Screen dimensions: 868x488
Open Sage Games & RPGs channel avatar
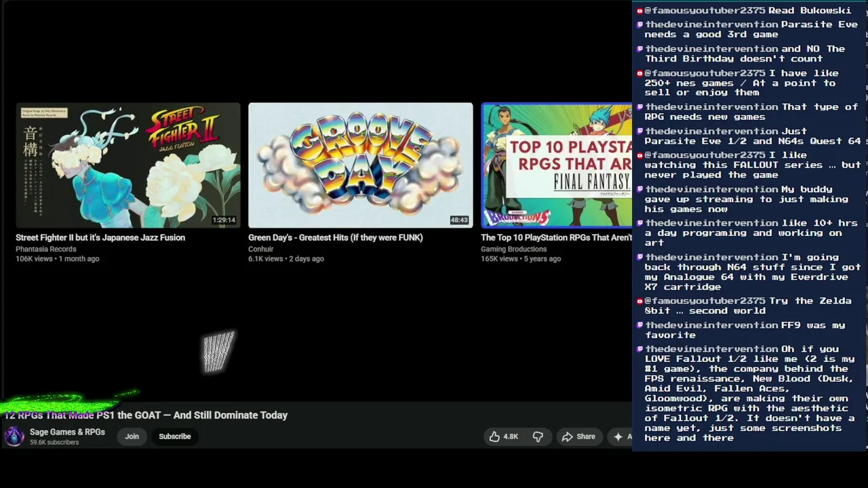point(14,436)
